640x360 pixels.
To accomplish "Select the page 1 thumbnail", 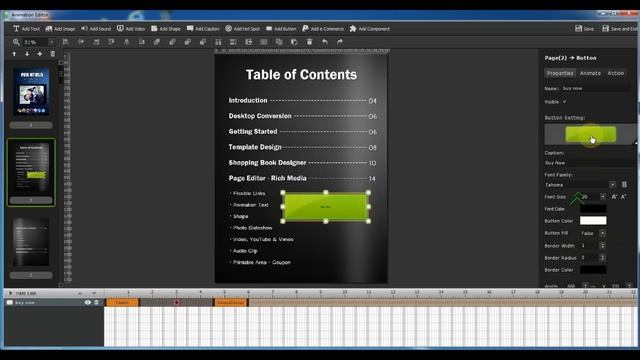I will pos(31,91).
